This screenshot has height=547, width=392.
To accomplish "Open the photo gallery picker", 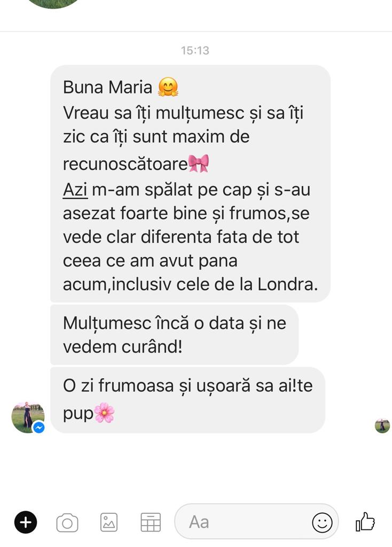I will pos(109,522).
